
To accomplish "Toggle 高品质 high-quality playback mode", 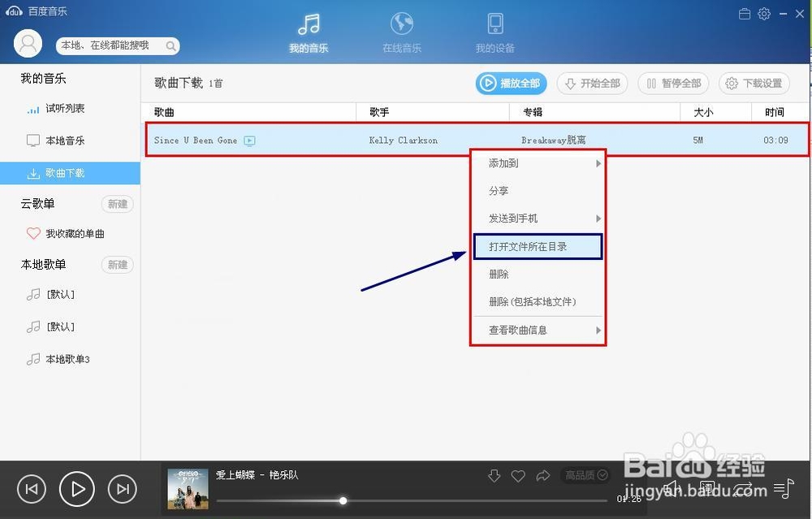I will (x=585, y=475).
